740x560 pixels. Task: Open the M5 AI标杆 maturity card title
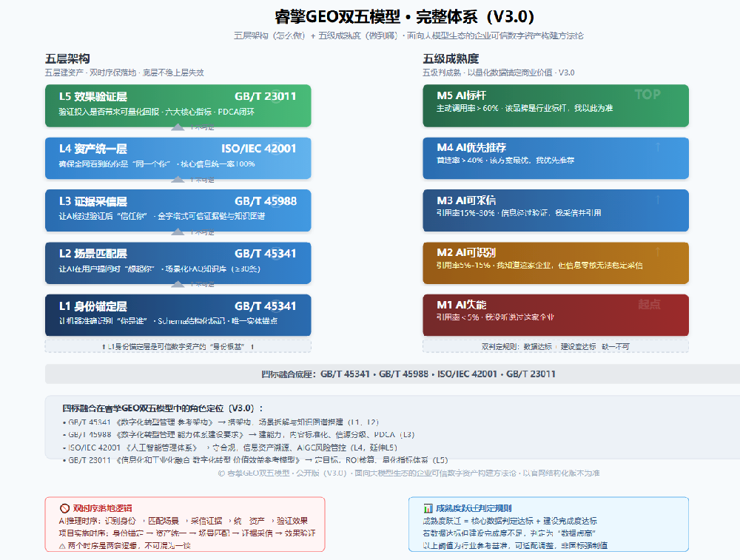[461, 95]
